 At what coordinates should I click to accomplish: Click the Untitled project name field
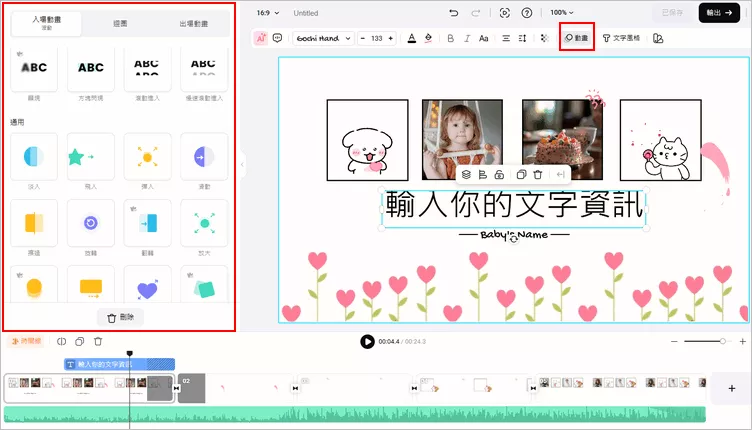(306, 13)
